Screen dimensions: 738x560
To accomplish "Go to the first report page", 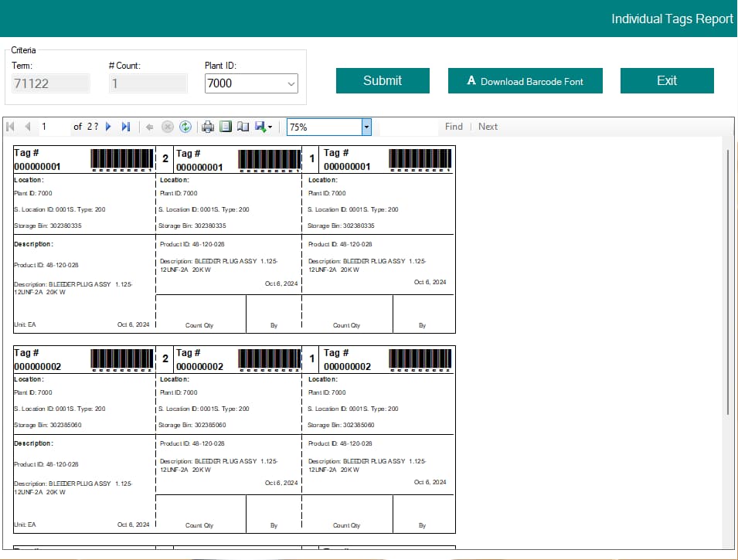I will click(x=10, y=127).
